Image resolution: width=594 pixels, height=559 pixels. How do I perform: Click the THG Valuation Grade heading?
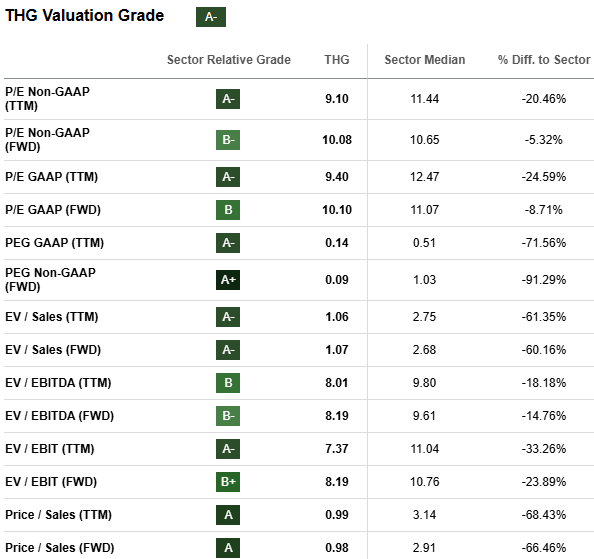coord(84,16)
